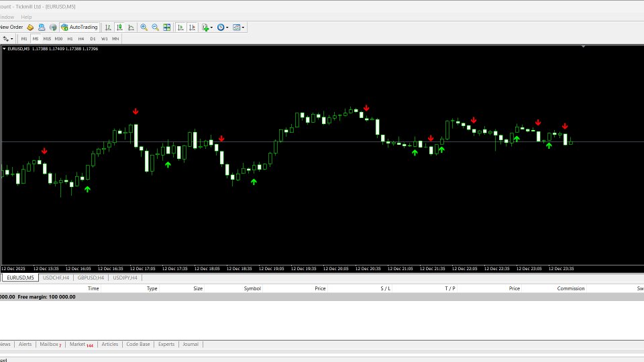The width and height of the screenshot is (644, 362).
Task: Switch chart to candlesticks style
Action: pos(119,27)
